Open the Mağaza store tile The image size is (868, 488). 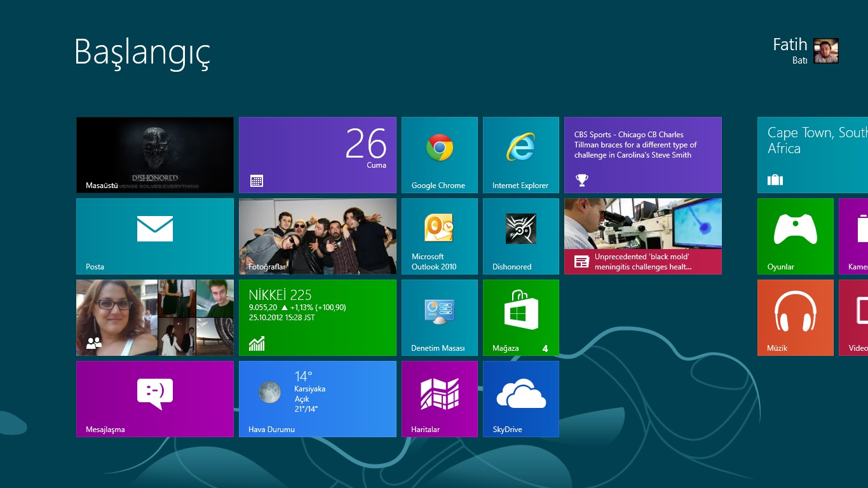521,318
